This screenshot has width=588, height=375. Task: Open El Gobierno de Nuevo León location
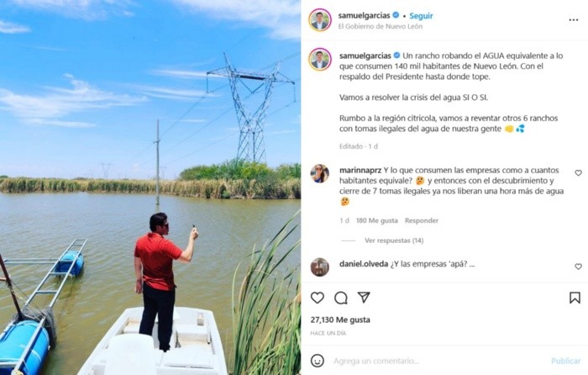[x=381, y=26]
